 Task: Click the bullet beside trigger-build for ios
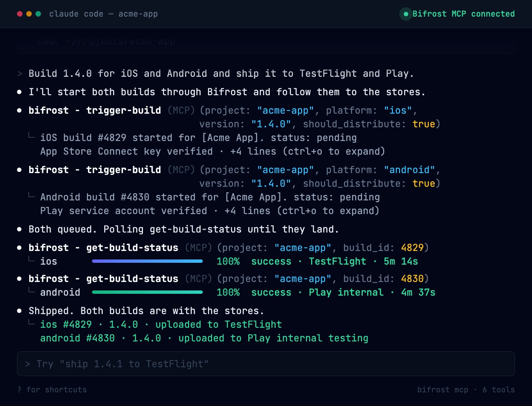[20, 110]
